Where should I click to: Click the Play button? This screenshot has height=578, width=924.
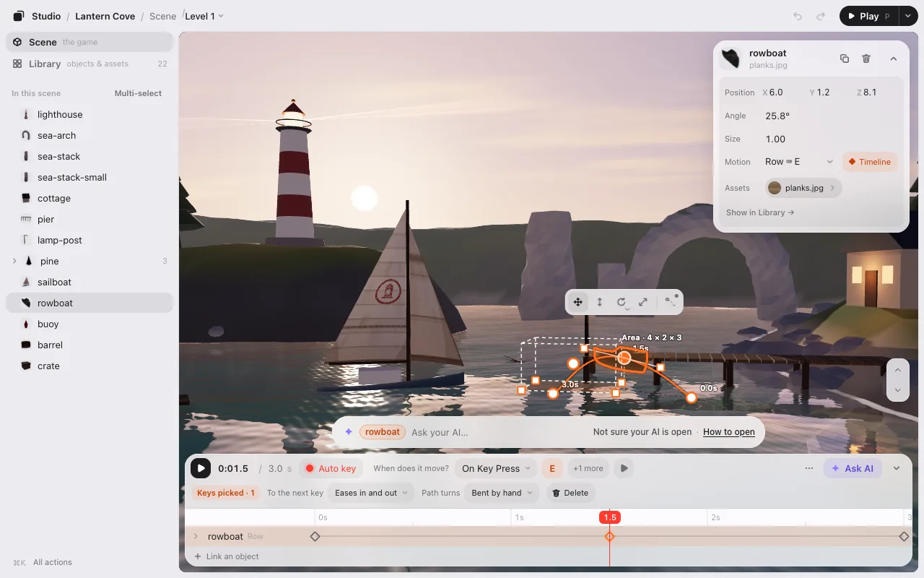point(869,16)
